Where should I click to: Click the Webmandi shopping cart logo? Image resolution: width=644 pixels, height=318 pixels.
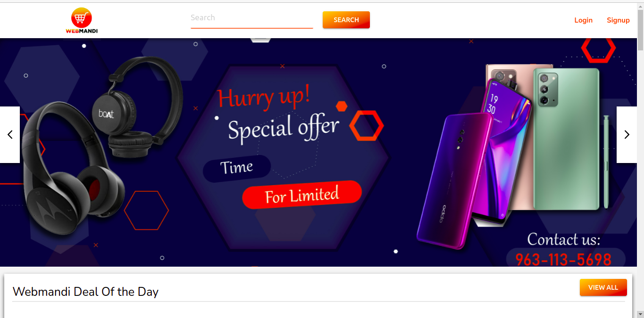(x=82, y=21)
